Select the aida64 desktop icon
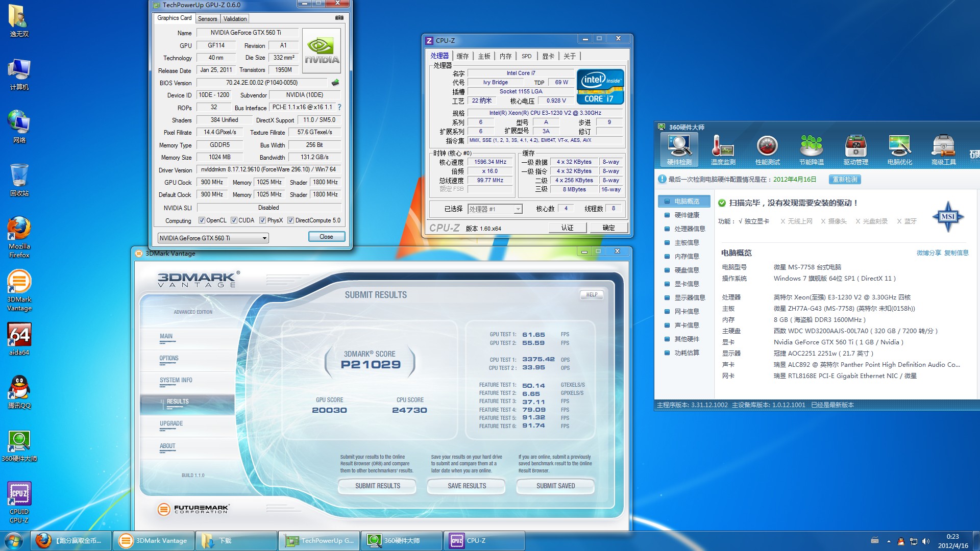Viewport: 980px width, 551px height. click(19, 339)
